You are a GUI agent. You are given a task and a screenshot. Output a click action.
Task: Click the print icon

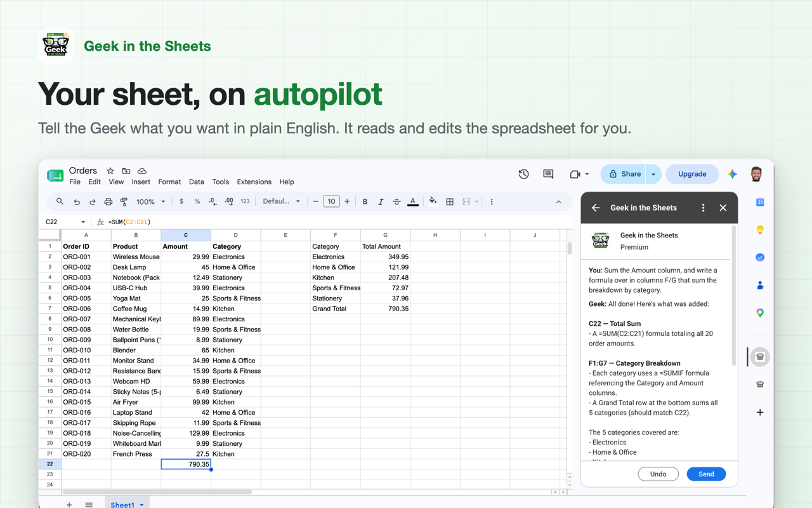[108, 202]
